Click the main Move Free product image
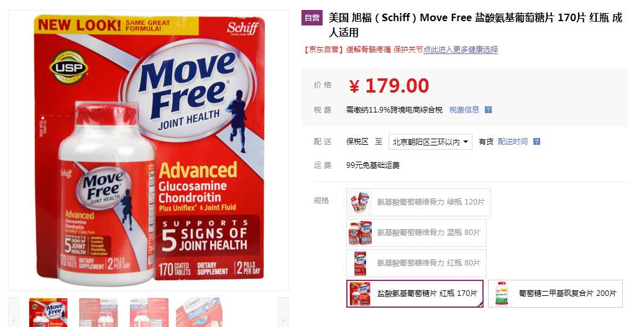Image resolution: width=644 pixels, height=327 pixels. click(x=149, y=150)
